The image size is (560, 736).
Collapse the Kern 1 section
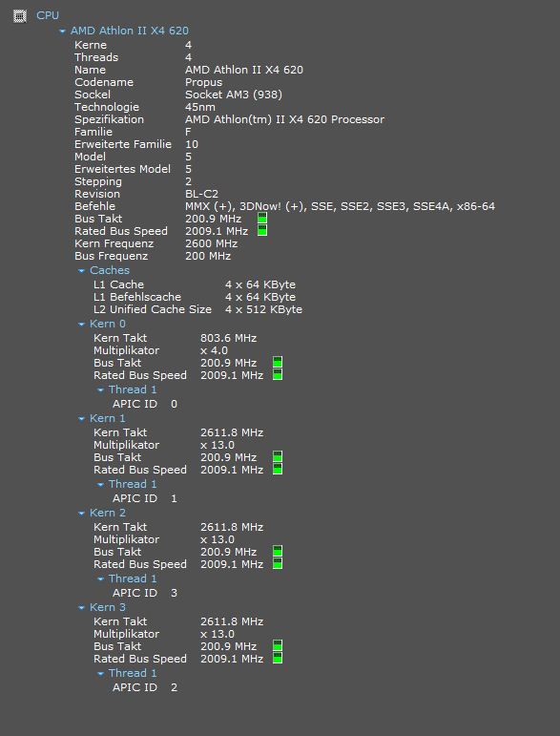[82, 418]
